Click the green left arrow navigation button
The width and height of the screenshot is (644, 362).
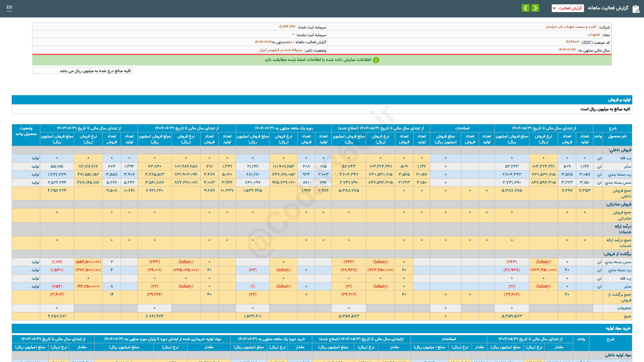coord(526,8)
